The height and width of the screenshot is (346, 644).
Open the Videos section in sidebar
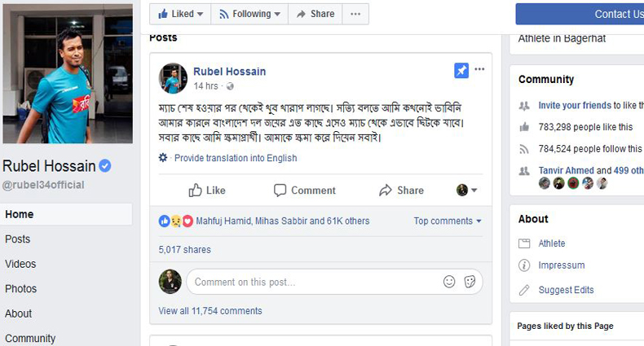[20, 264]
